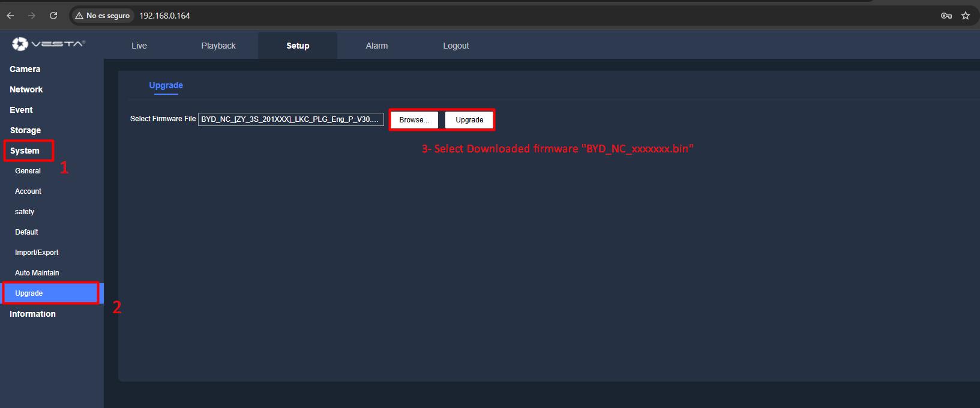The image size is (980, 408).
Task: Click the 'No es seguro' security warning
Action: pyautogui.click(x=103, y=16)
